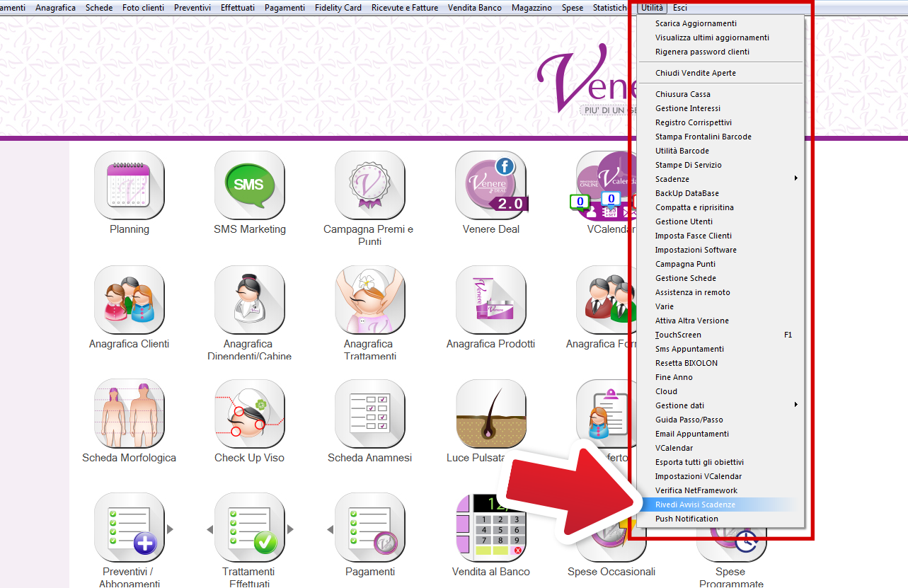Open Luce Pulsata icon
This screenshot has width=908, height=588.
coord(490,414)
